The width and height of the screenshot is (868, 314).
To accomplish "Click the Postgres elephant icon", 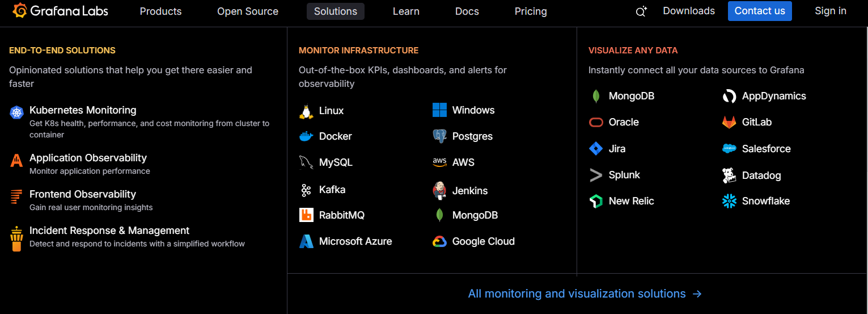I will 439,136.
